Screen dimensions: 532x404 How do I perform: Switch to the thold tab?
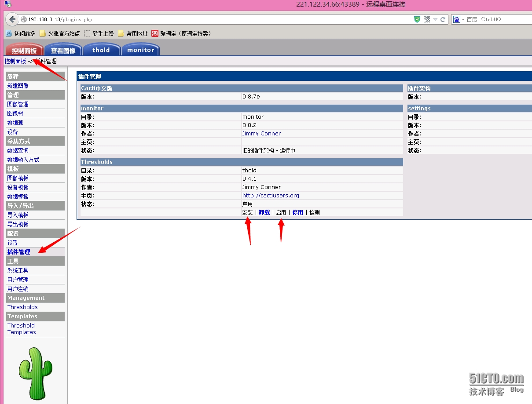(101, 50)
